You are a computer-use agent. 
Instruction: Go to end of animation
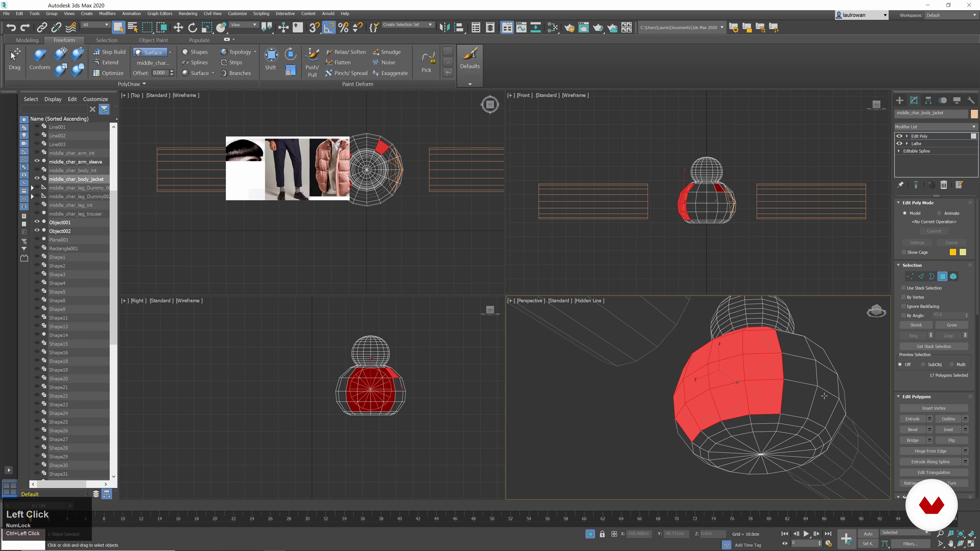828,534
